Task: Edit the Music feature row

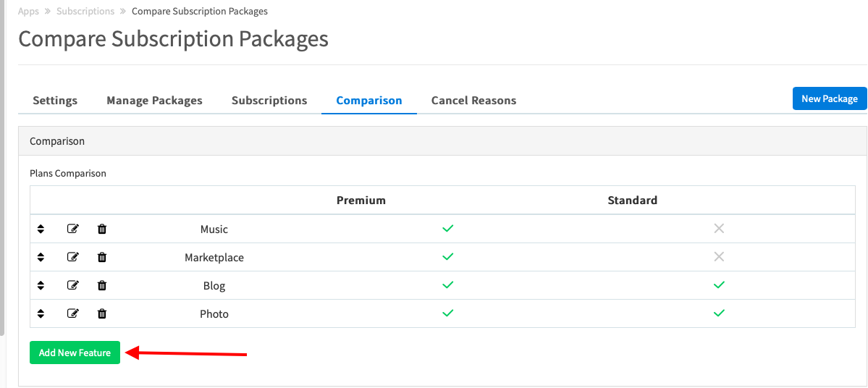Action: (72, 229)
